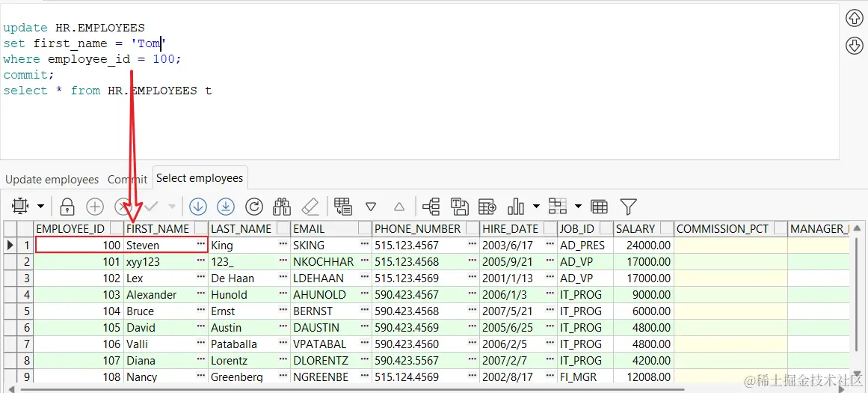The height and width of the screenshot is (393, 868).
Task: Click the circled down arrow beside the SQL editor
Action: pos(855,46)
